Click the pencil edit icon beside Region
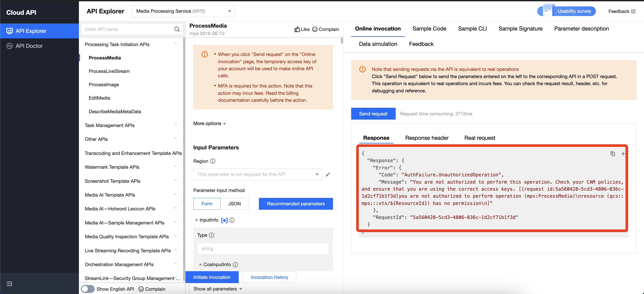This screenshot has height=294, width=644. click(x=328, y=174)
